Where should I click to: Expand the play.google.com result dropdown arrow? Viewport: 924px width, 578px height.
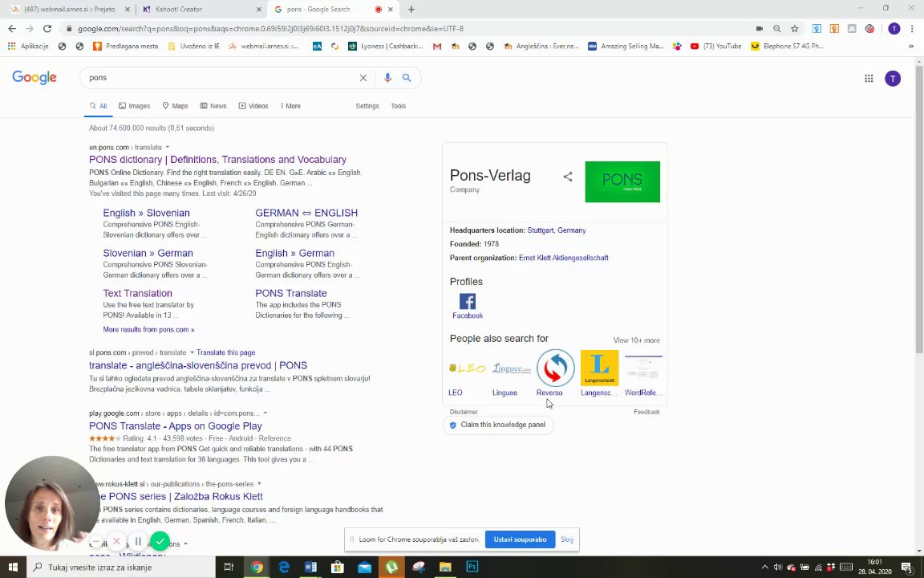(265, 413)
